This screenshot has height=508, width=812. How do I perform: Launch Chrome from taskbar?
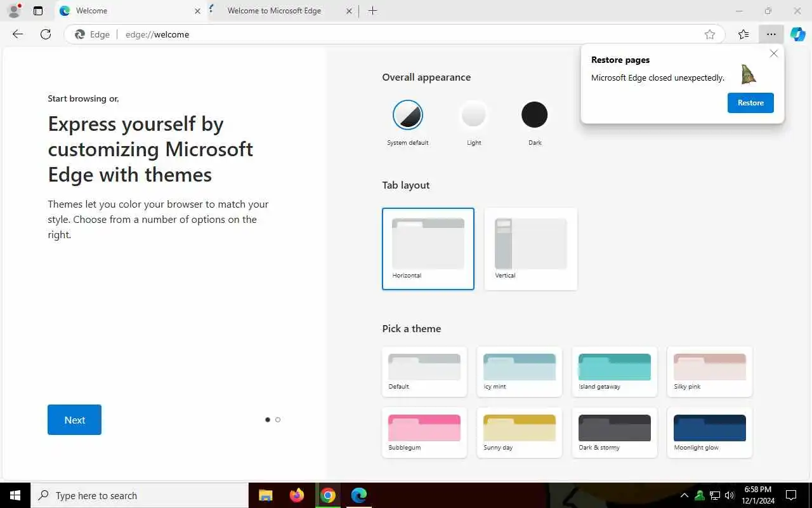pos(328,495)
